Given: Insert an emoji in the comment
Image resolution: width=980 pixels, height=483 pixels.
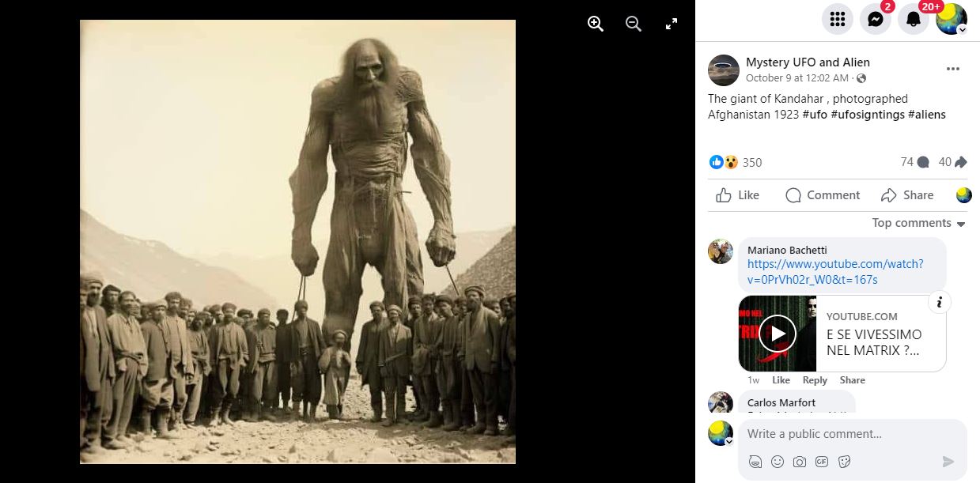Looking at the screenshot, I should pos(778,462).
